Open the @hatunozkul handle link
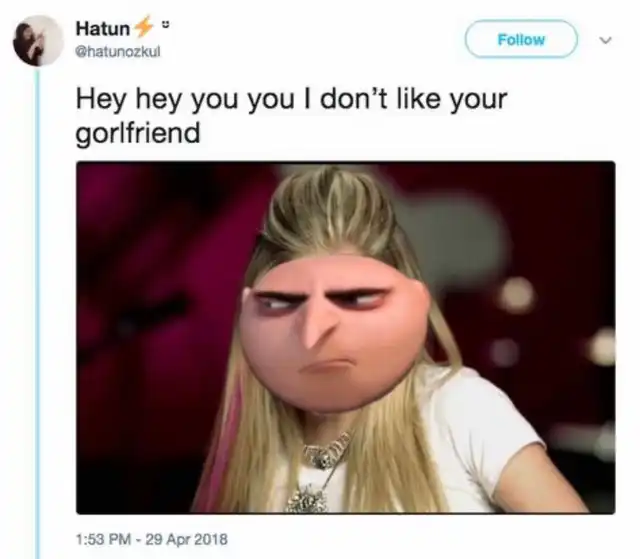Screen dimensions: 640x559 point(118,51)
